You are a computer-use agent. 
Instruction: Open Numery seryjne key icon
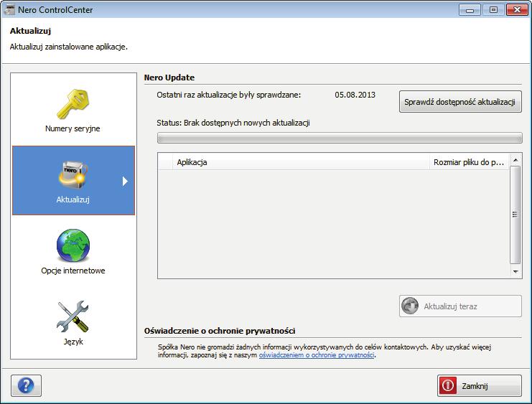click(x=73, y=104)
